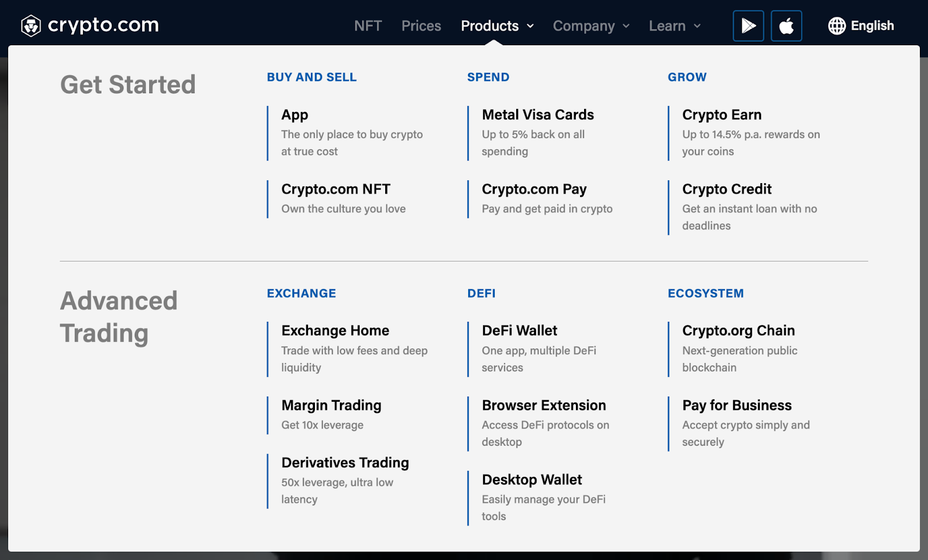Click the crypto.com lion shield logo icon

31,26
